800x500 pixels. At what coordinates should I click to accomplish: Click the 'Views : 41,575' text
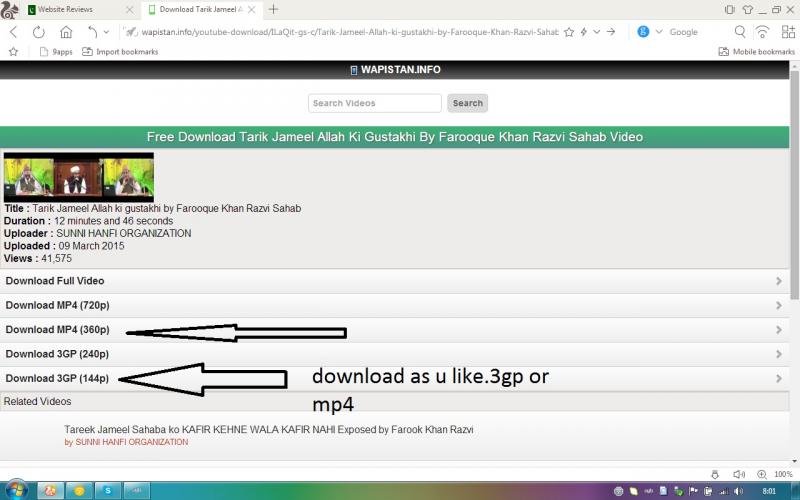[38, 259]
